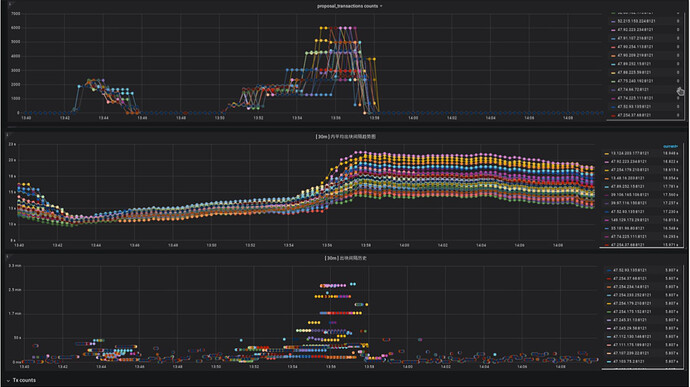This screenshot has height=387, width=690.
Task: Sort legend by the current column header
Action: [671, 146]
